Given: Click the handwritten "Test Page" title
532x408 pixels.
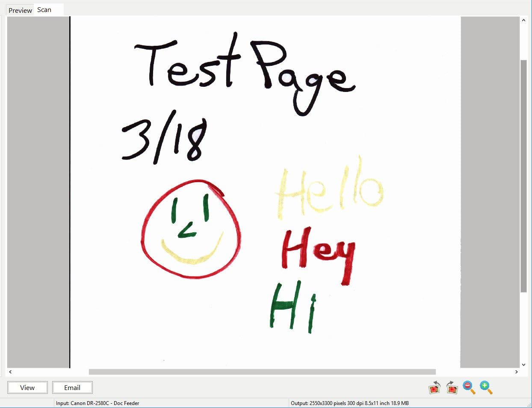Looking at the screenshot, I should [244, 68].
